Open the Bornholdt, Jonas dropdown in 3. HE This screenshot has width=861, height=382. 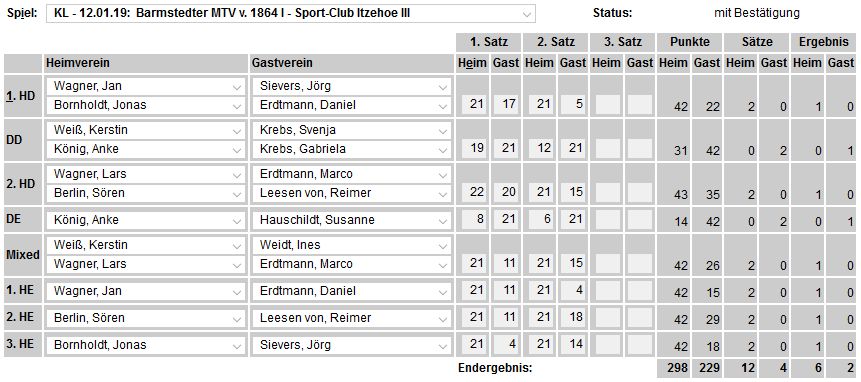[146, 345]
